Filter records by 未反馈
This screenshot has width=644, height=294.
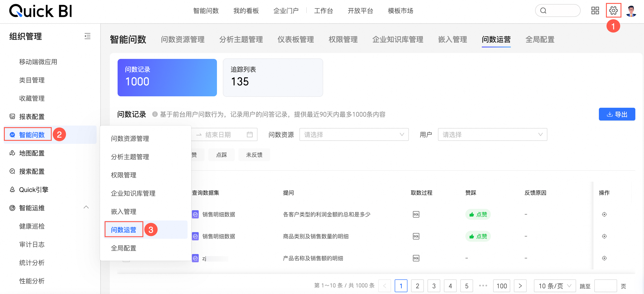[x=254, y=155]
